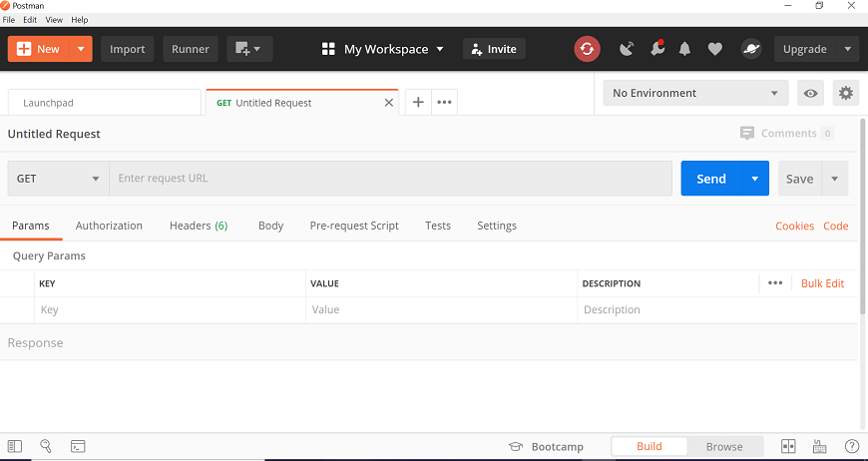
Task: Click the blue Send button
Action: click(710, 179)
